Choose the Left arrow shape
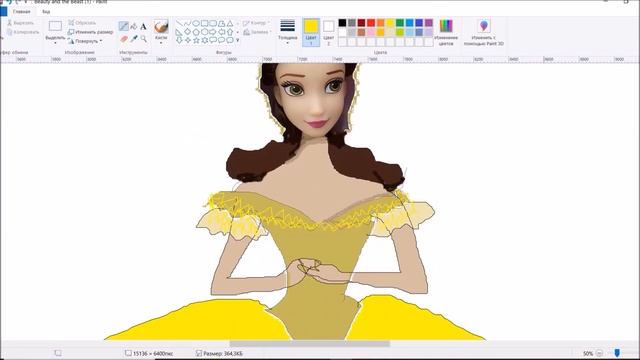The image size is (640, 360). (x=222, y=32)
